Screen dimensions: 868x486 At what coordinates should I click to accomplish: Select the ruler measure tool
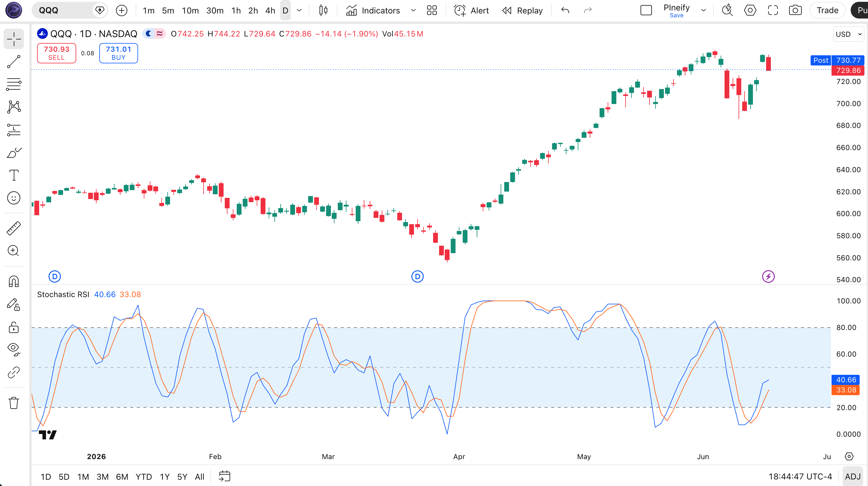click(14, 228)
